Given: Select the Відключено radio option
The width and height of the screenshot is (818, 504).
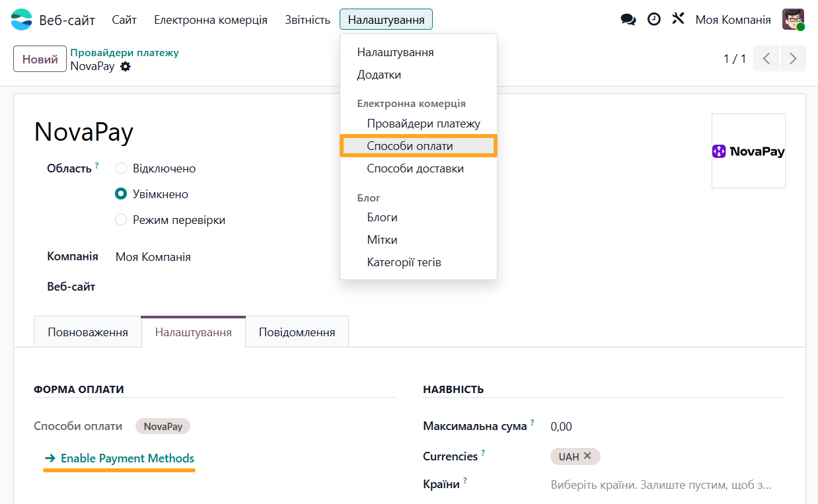Looking at the screenshot, I should [x=121, y=168].
